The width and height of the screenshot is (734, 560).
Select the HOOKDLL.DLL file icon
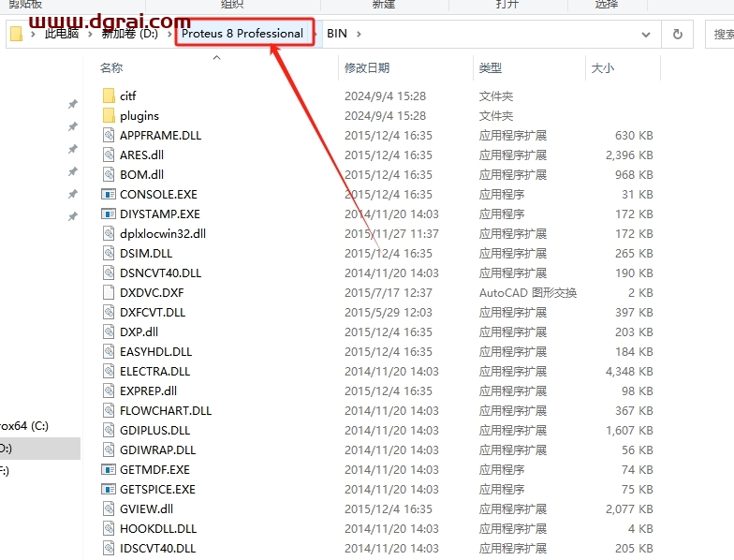click(x=109, y=528)
